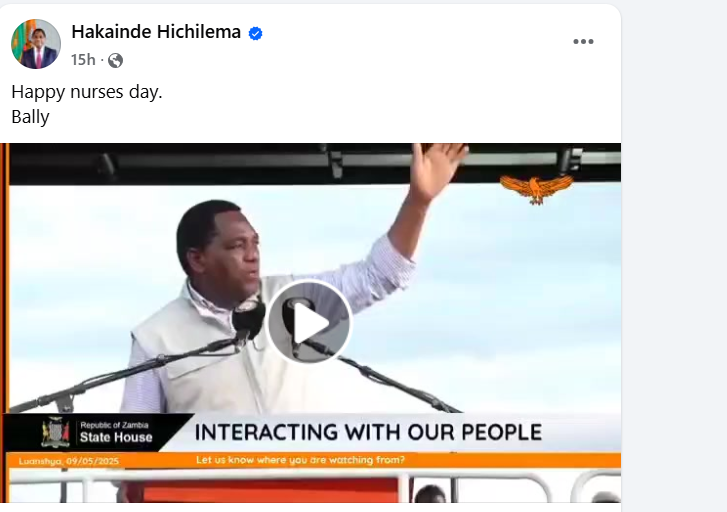Click the black microphone in the video
Viewport: 727px width, 512px height.
click(248, 319)
